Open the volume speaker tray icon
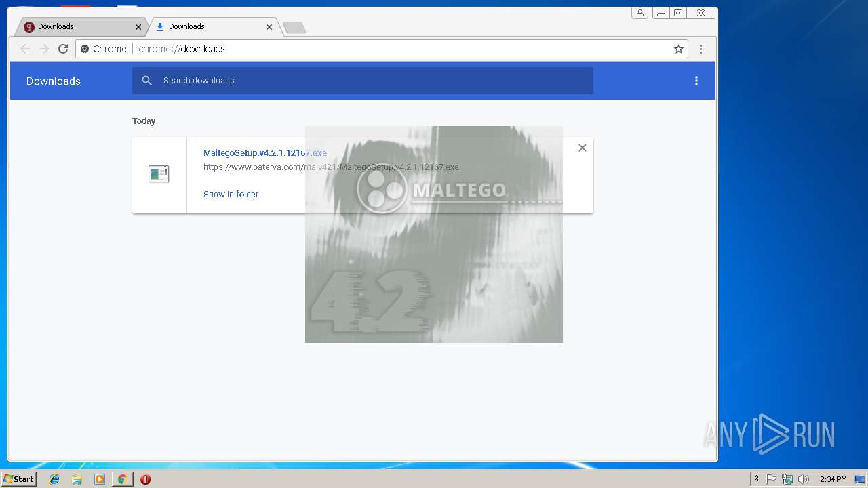This screenshot has height=488, width=868. (804, 479)
